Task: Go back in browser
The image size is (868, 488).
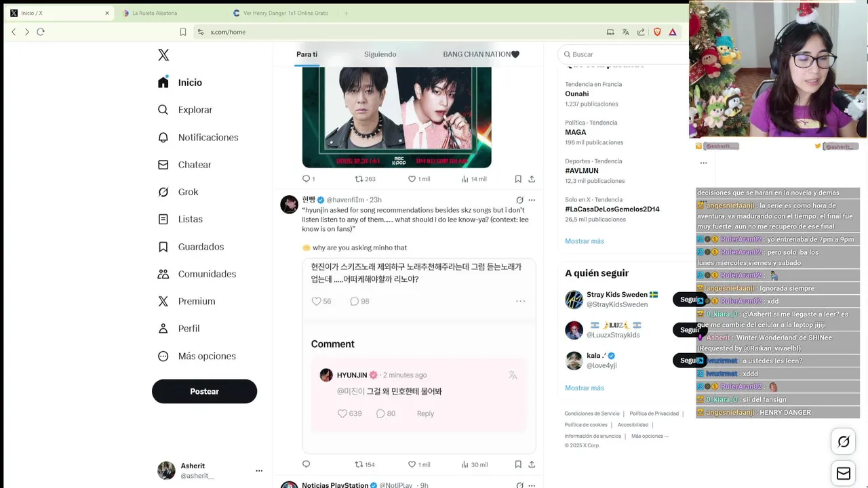Action: pos(14,32)
